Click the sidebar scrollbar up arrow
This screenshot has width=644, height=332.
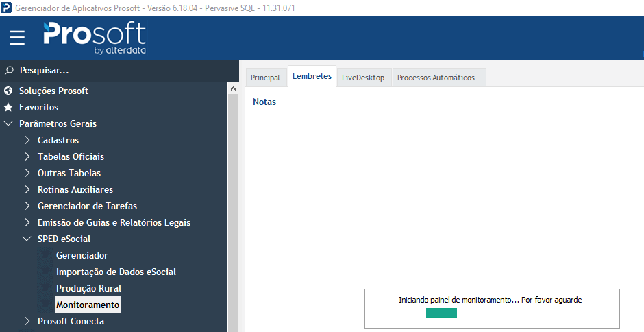(233, 88)
